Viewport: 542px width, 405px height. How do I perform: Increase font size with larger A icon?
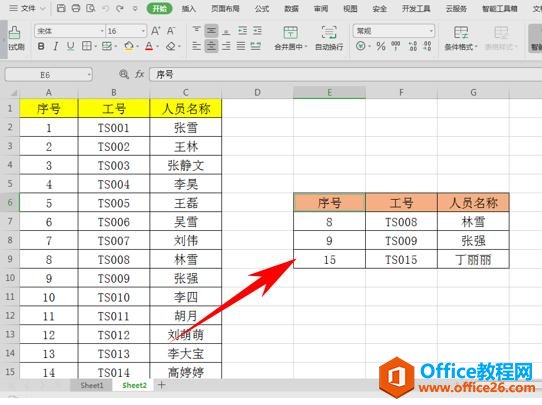(156, 31)
